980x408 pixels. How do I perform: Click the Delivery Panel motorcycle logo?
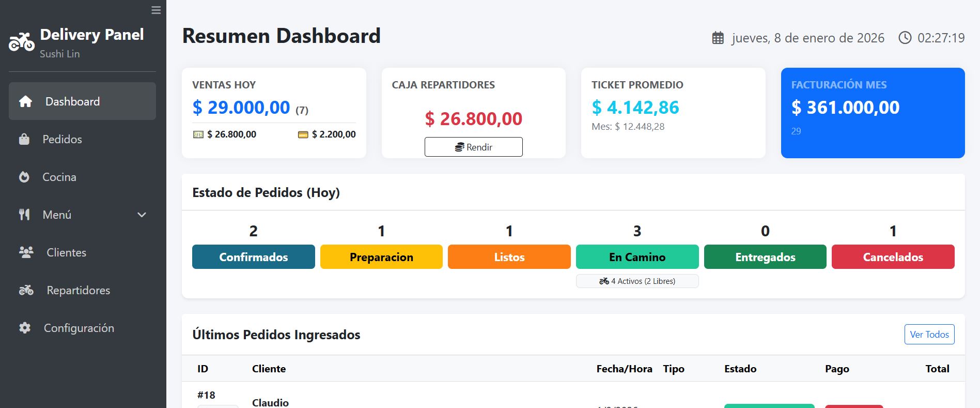22,42
